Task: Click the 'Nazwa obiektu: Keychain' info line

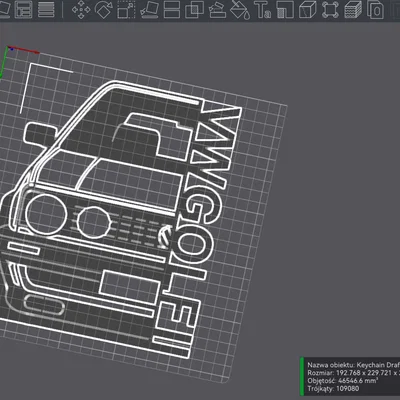Action: point(353,365)
